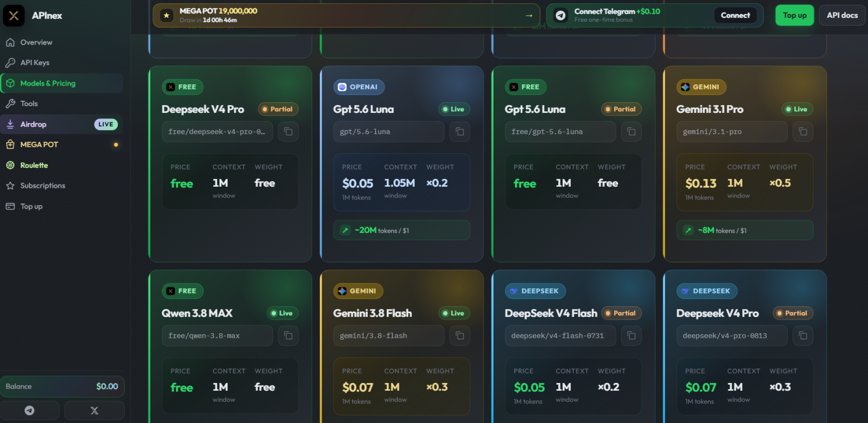
Task: Copy the free/gpt-5.6-luna model ID
Action: point(631,132)
